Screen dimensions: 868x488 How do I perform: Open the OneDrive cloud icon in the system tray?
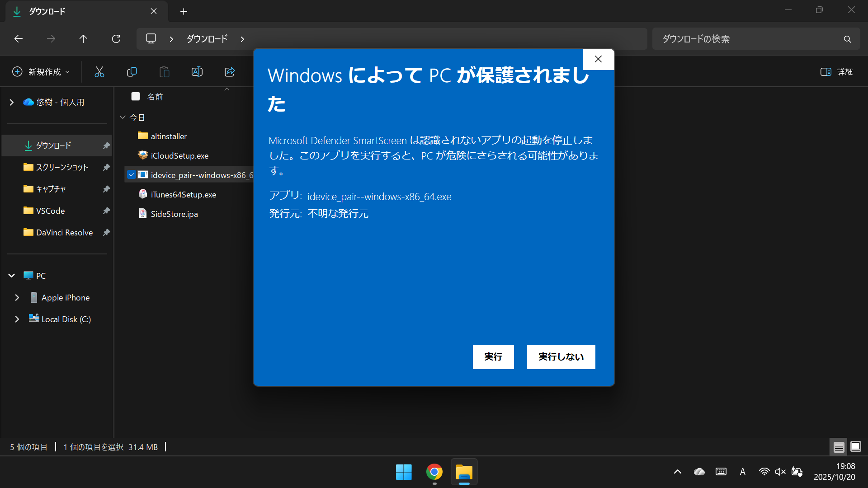click(x=699, y=471)
